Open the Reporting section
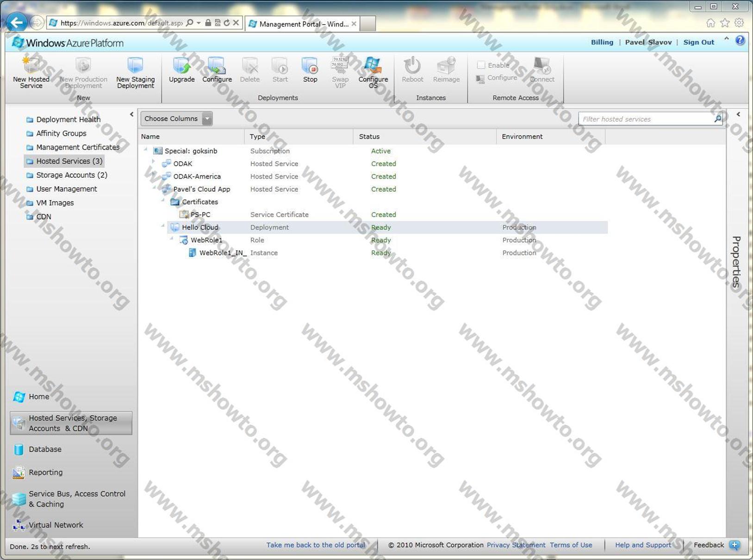Image resolution: width=753 pixels, height=560 pixels. pyautogui.click(x=37, y=473)
